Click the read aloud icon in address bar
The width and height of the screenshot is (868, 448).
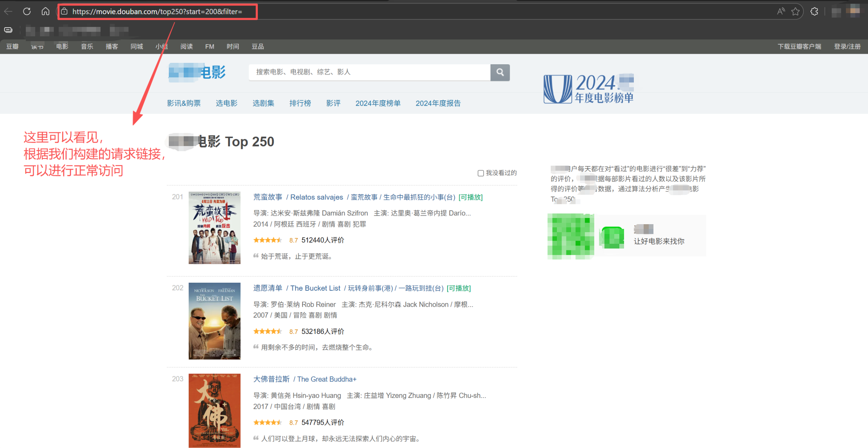[x=781, y=12]
